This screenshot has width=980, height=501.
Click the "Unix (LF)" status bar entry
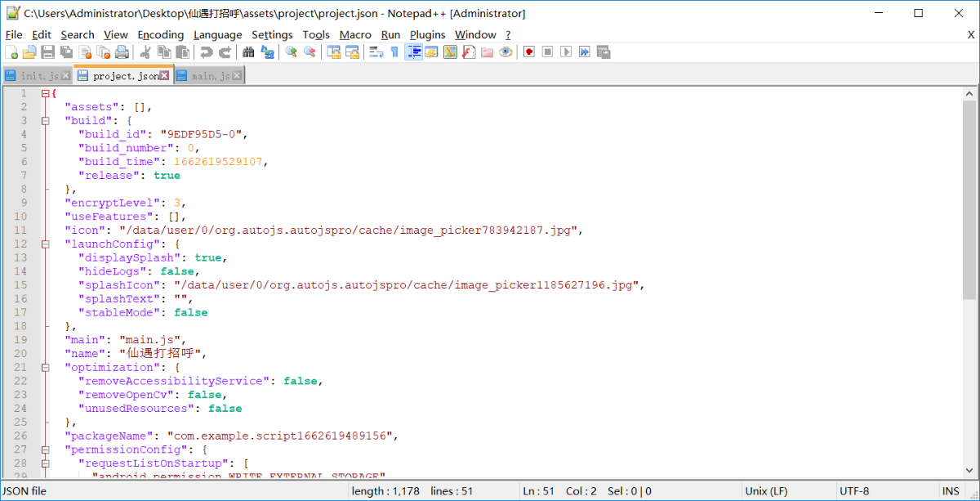coord(768,491)
